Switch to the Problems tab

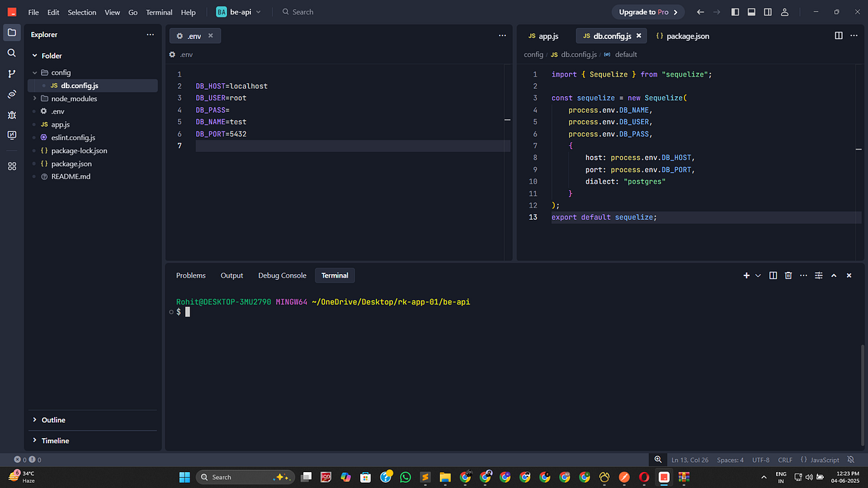tap(190, 275)
